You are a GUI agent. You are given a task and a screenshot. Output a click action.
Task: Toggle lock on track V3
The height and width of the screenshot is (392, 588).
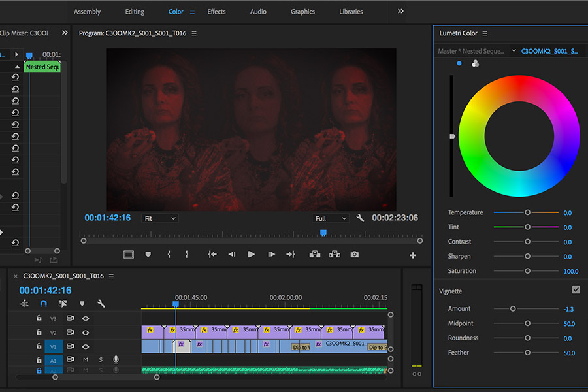tap(39, 318)
